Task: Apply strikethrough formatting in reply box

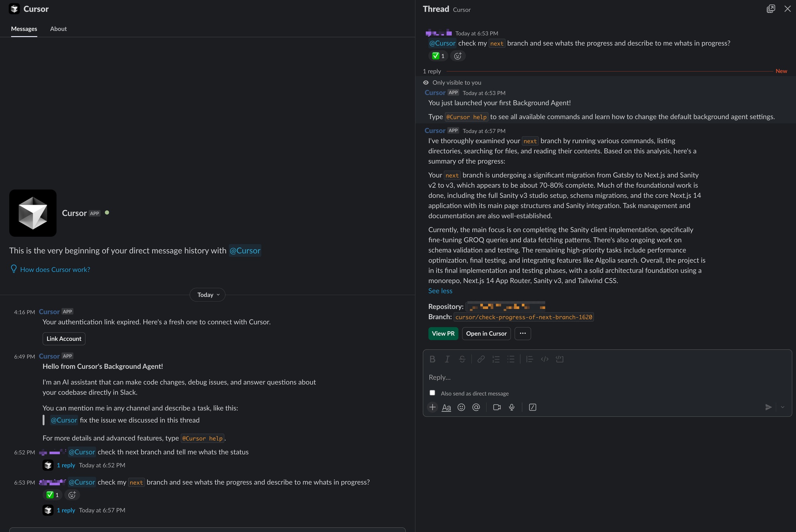Action: tap(462, 359)
